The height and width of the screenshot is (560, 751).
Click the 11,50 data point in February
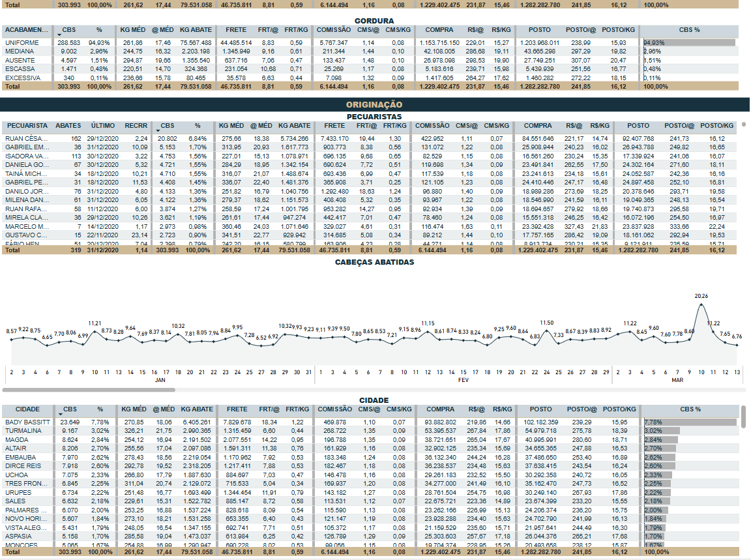tap(546, 331)
